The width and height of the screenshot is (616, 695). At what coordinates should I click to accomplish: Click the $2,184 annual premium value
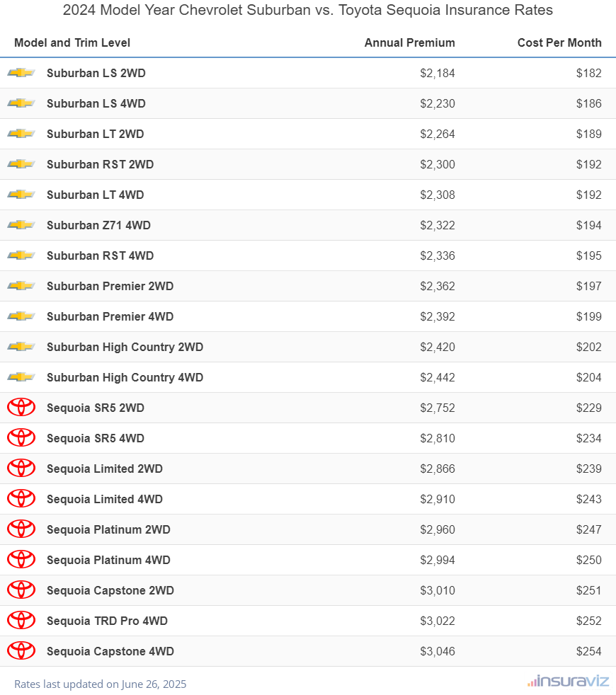click(438, 73)
